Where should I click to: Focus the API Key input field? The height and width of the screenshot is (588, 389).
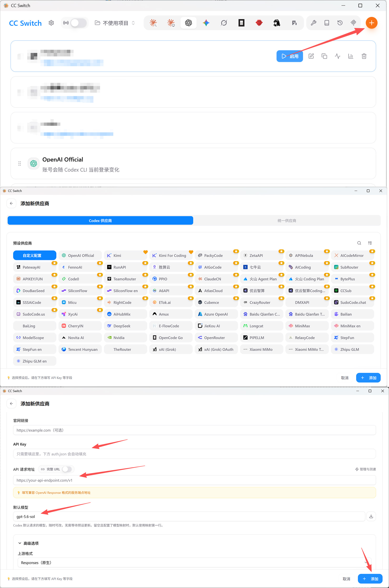tap(194, 454)
